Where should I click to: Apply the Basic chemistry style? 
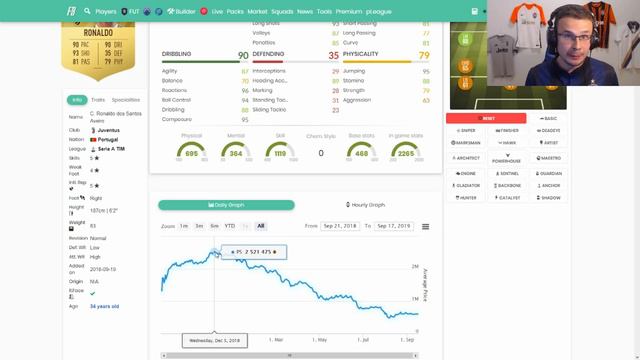tap(548, 118)
